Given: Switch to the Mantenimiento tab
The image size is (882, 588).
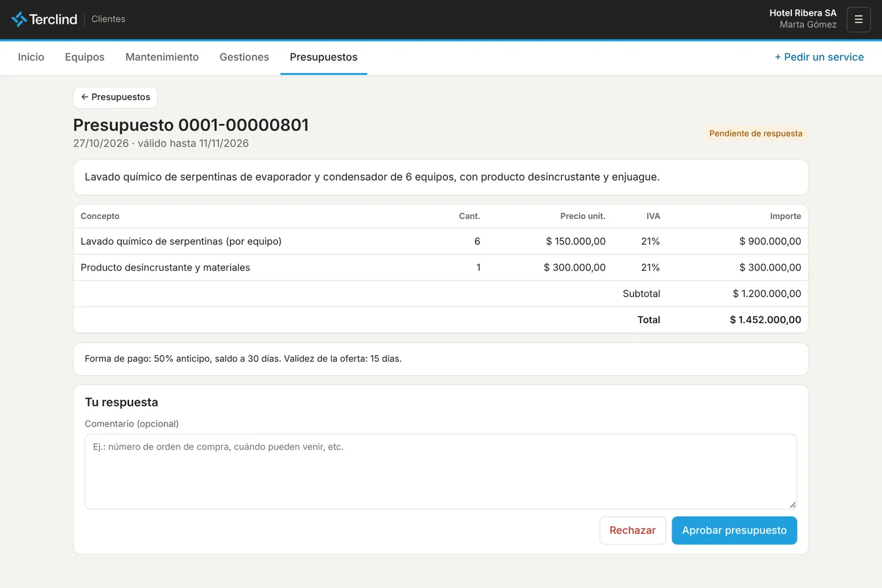Looking at the screenshot, I should tap(162, 57).
